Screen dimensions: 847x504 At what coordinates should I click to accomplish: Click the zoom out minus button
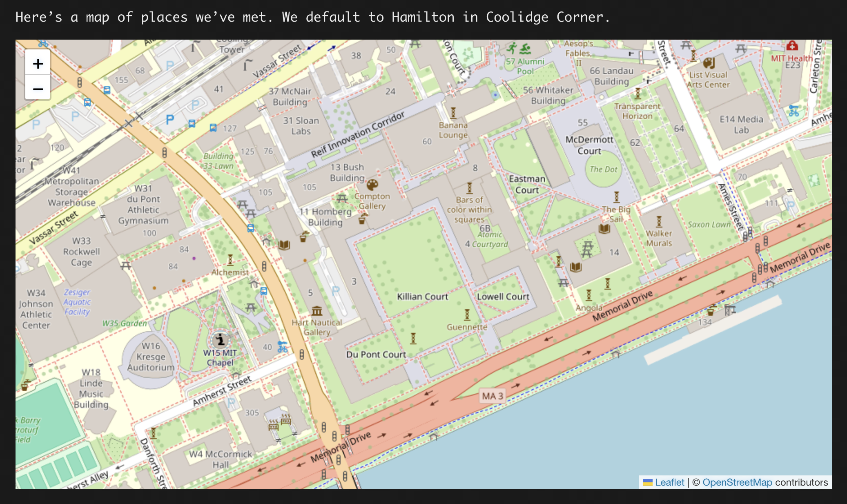[38, 88]
